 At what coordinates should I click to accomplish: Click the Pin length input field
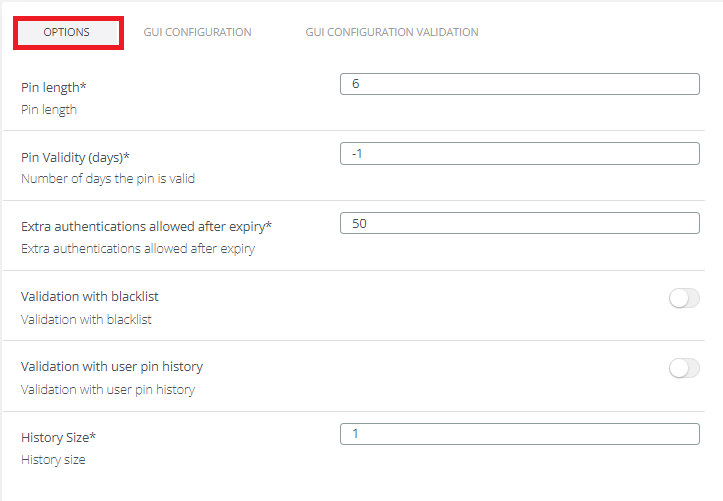coord(519,84)
